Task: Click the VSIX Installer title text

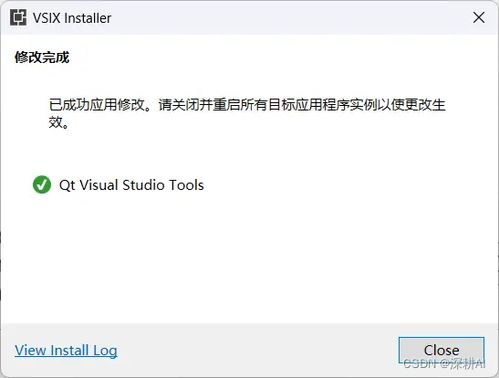Action: click(x=72, y=18)
